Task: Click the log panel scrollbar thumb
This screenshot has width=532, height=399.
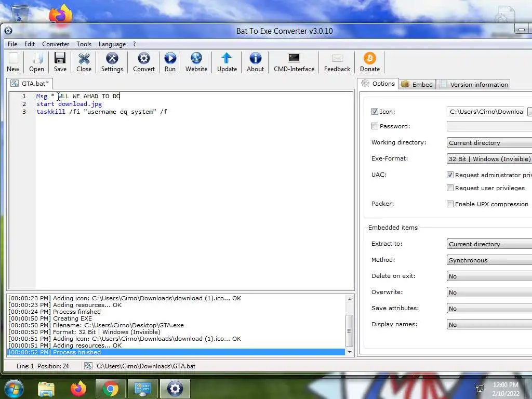Action: pos(350,331)
